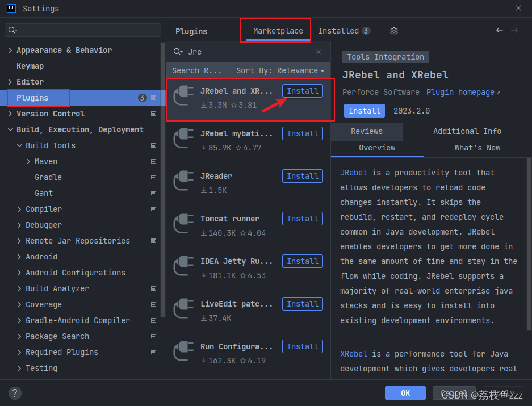This screenshot has width=532, height=406.
Task: Click the IntelliJ IDEA logo in title bar
Action: [11, 9]
